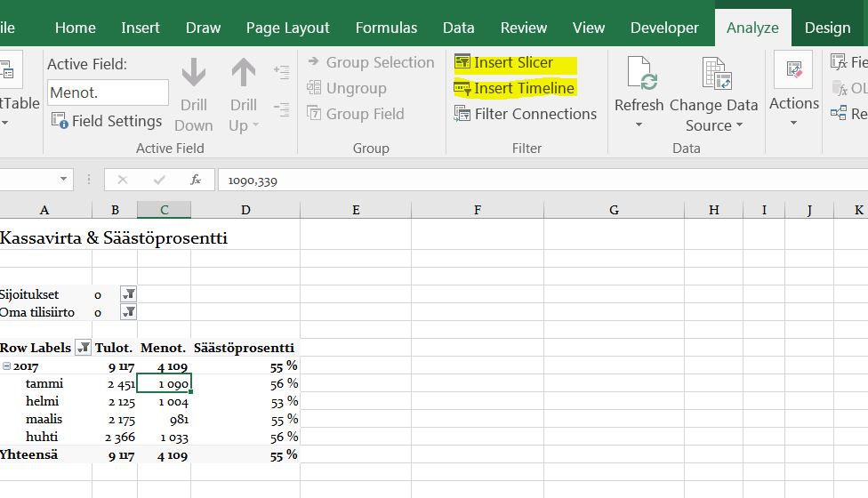
Task: Open Field Settings dialog
Action: click(107, 121)
